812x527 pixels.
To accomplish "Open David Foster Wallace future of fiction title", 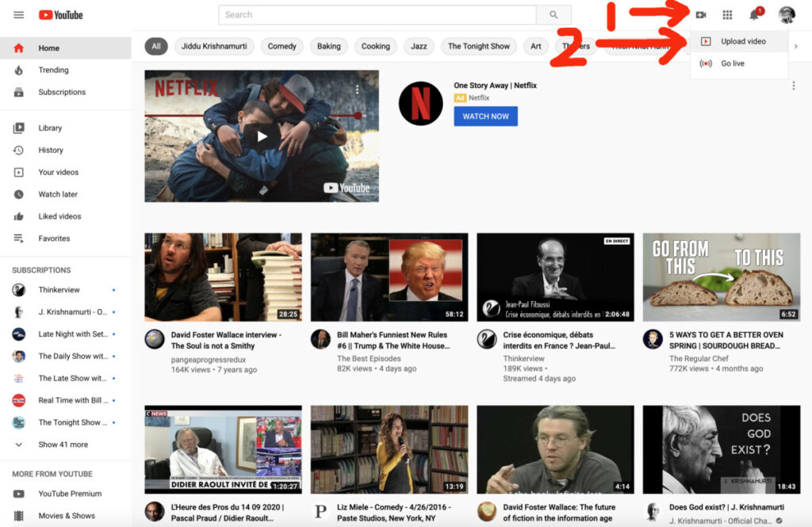I will (x=559, y=513).
